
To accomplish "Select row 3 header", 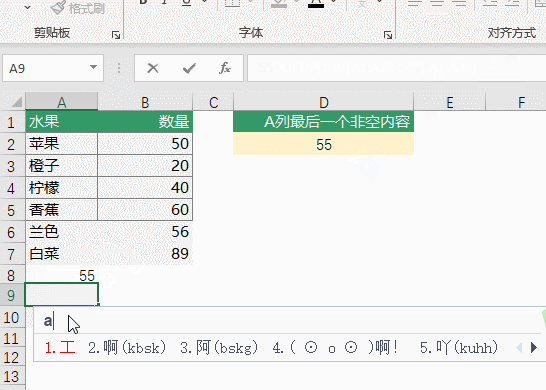I will click(x=12, y=166).
